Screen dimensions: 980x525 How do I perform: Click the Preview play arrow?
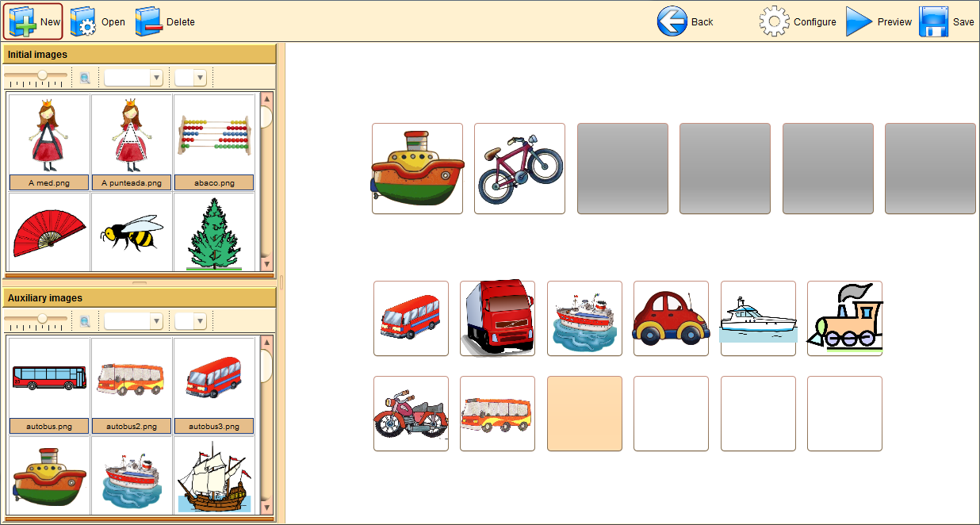click(859, 21)
